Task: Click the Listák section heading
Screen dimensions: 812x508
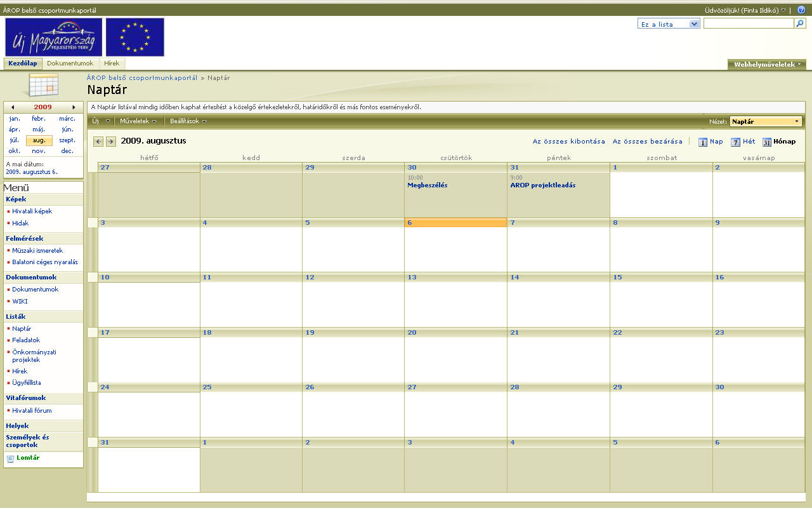Action: click(16, 317)
